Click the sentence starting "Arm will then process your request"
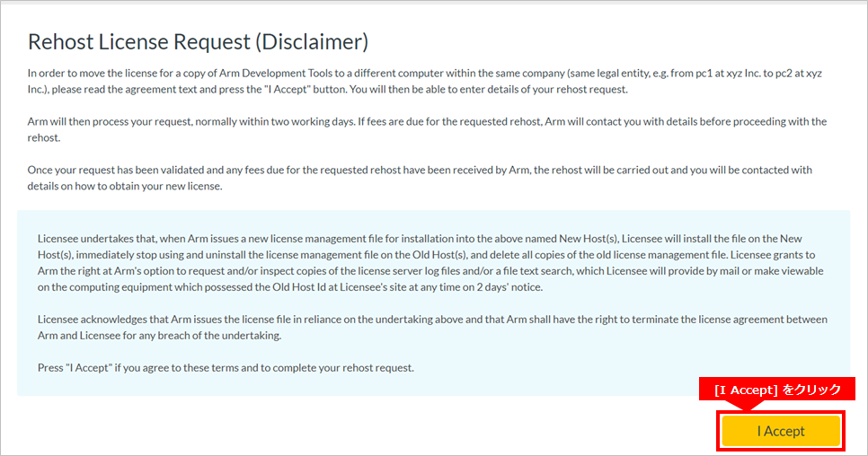This screenshot has width=868, height=456. pos(191,121)
